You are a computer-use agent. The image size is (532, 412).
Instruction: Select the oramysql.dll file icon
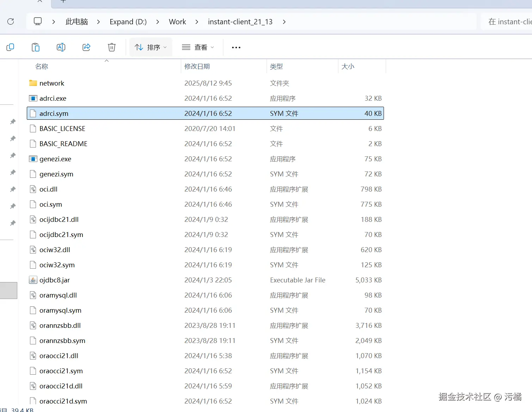click(x=33, y=295)
